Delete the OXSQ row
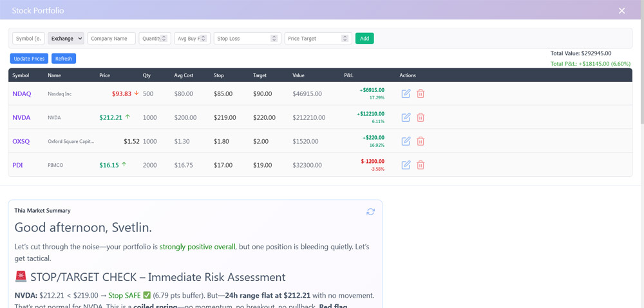The height and width of the screenshot is (308, 644). click(x=421, y=141)
